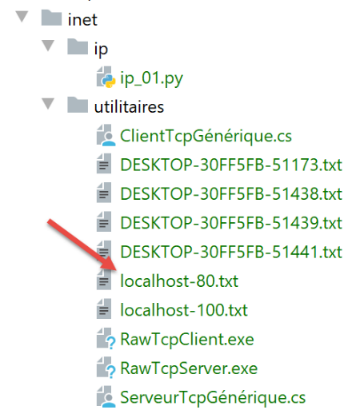Collapse the ip folder arrow

coord(48,46)
